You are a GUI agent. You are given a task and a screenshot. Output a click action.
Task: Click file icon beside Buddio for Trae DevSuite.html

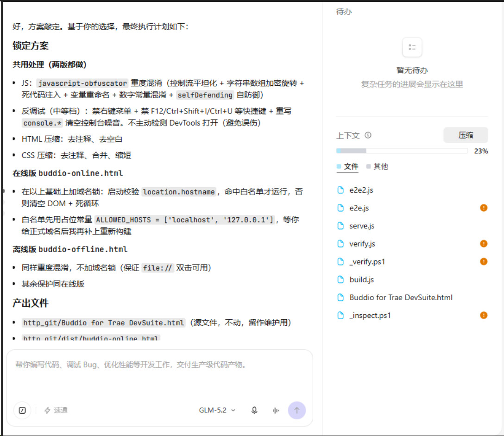tap(340, 297)
